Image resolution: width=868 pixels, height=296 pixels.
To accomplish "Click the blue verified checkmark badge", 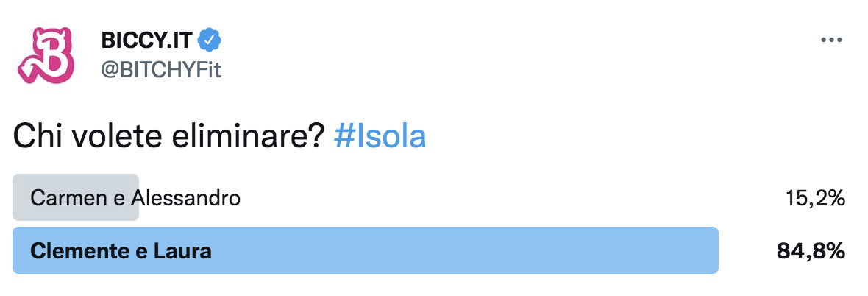I will [210, 40].
